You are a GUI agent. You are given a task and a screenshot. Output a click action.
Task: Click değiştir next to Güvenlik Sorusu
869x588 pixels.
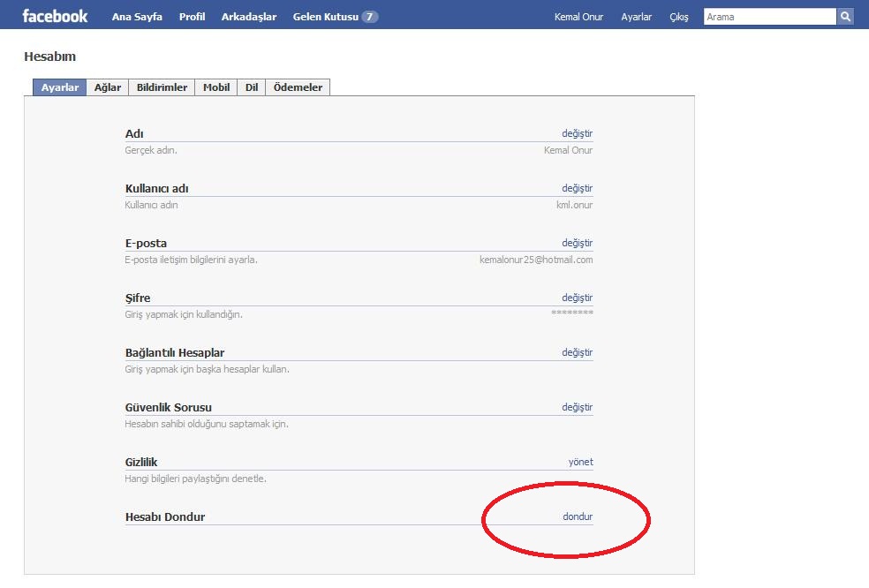(x=577, y=407)
